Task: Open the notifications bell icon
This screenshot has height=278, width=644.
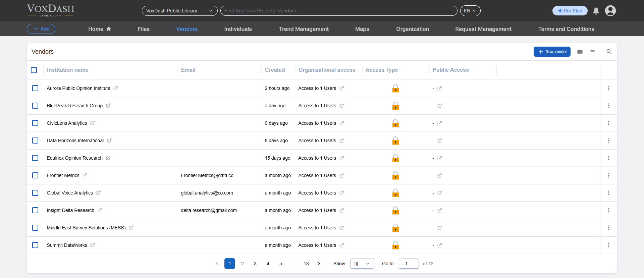Action: point(596,11)
